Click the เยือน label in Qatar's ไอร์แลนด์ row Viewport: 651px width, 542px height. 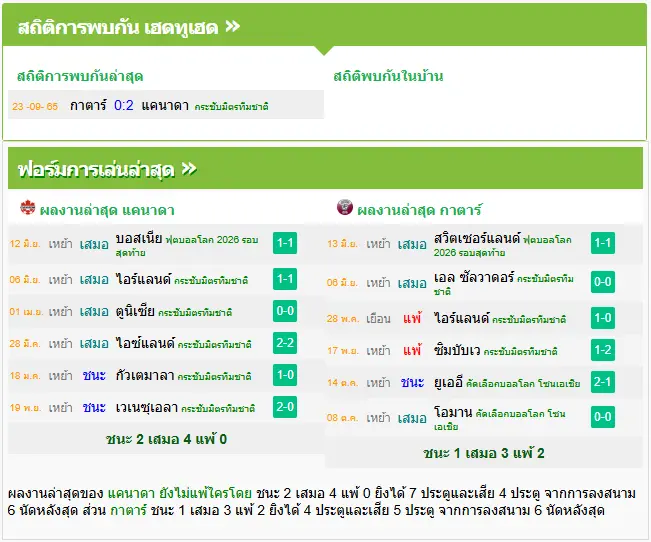378,319
